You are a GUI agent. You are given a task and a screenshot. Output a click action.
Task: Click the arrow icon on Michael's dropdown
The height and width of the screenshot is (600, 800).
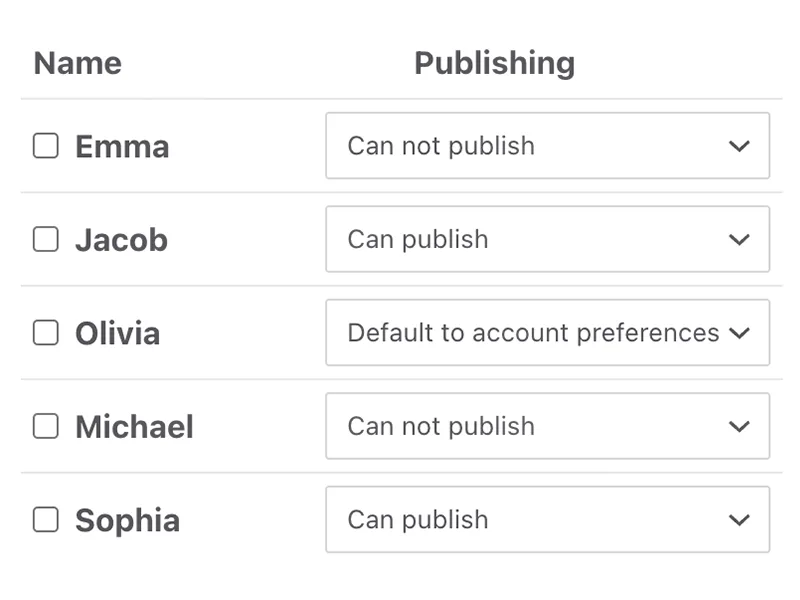coord(738,426)
